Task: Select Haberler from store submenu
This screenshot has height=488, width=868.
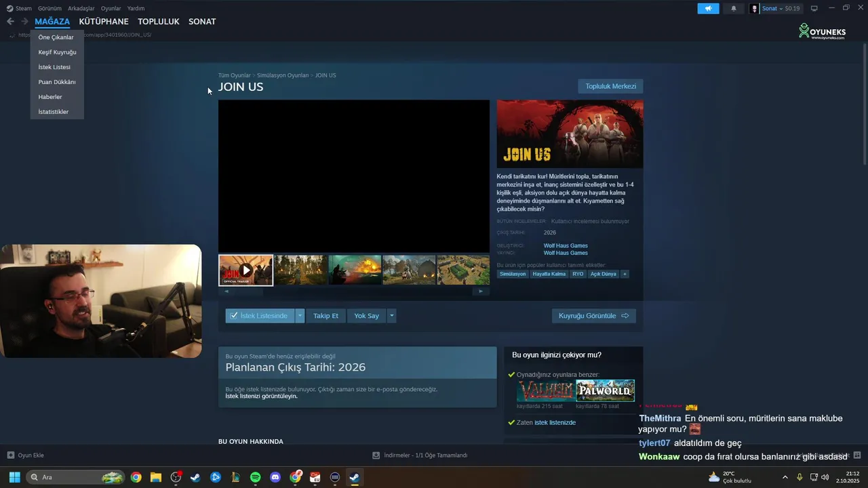Action: (x=50, y=97)
